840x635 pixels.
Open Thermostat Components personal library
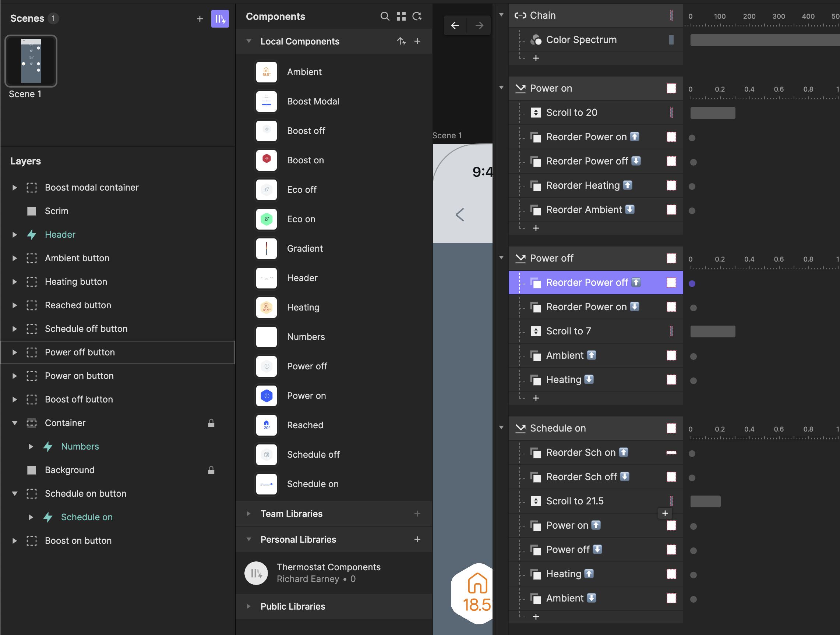333,573
